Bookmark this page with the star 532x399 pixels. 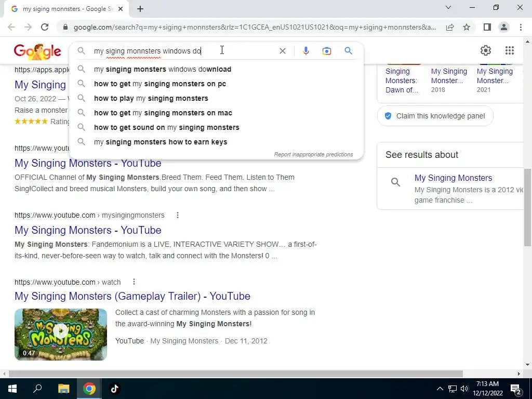pyautogui.click(x=467, y=27)
